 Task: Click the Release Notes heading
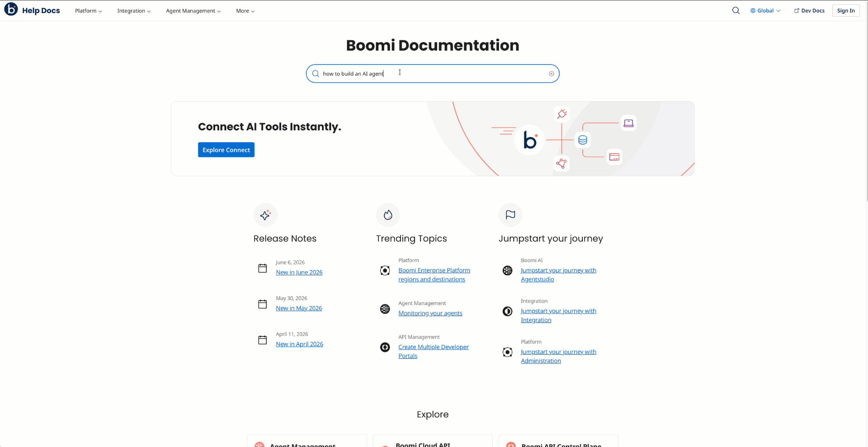[285, 239]
